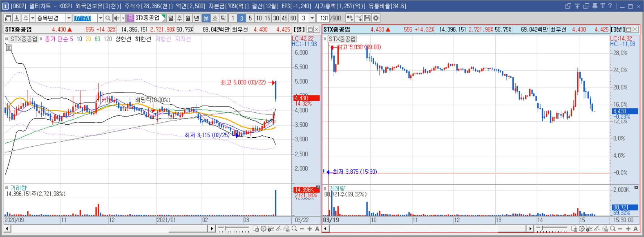
Task: Search stock with the magnifier icon
Action: click(x=108, y=18)
